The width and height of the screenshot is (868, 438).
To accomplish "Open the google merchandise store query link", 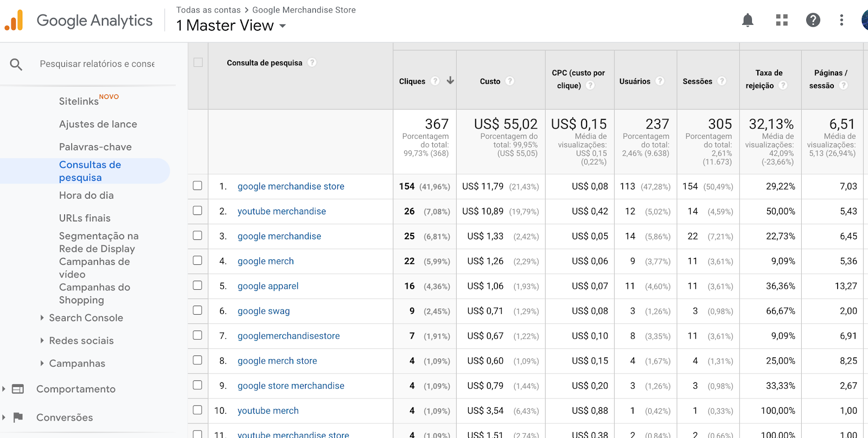I will 291,186.
